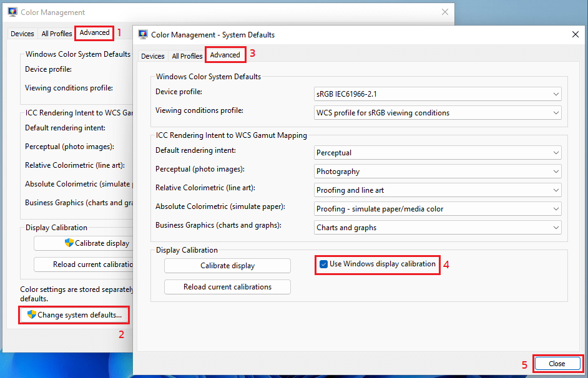Click the Color Management window title icon
The height and width of the screenshot is (378, 588).
click(12, 12)
